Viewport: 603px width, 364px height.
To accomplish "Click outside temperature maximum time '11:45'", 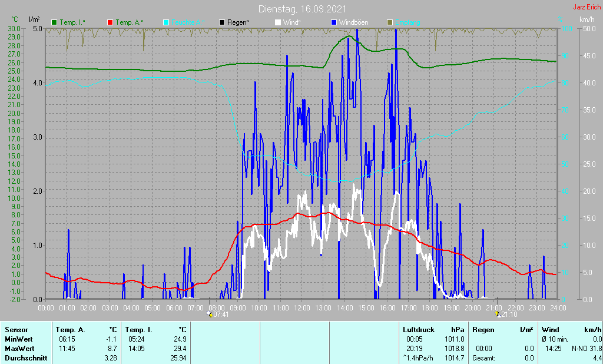I will tap(67, 349).
